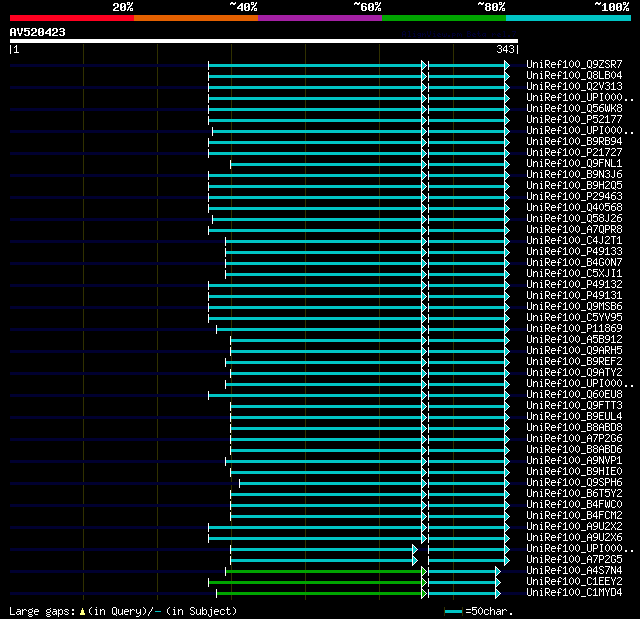The height and width of the screenshot is (619, 640).
Task: Open the UniRef100_P49132 entry
Action: click(574, 285)
